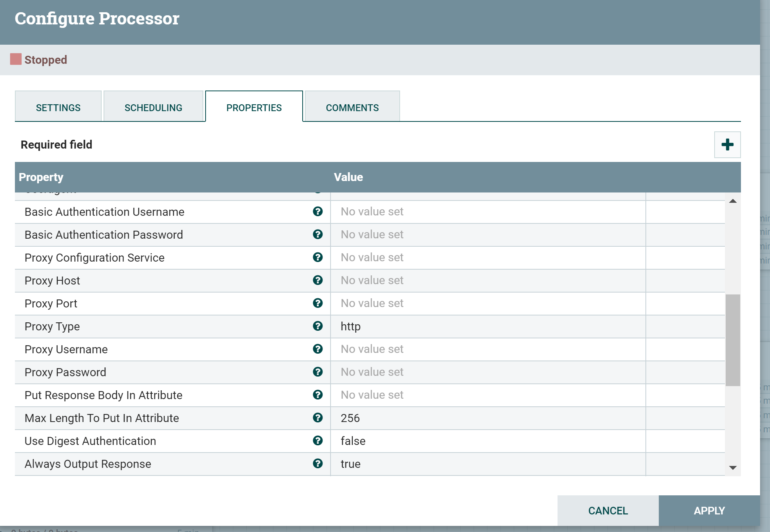Screen dimensions: 770x532
Task: Switch to the Scheduling tab
Action: click(153, 107)
